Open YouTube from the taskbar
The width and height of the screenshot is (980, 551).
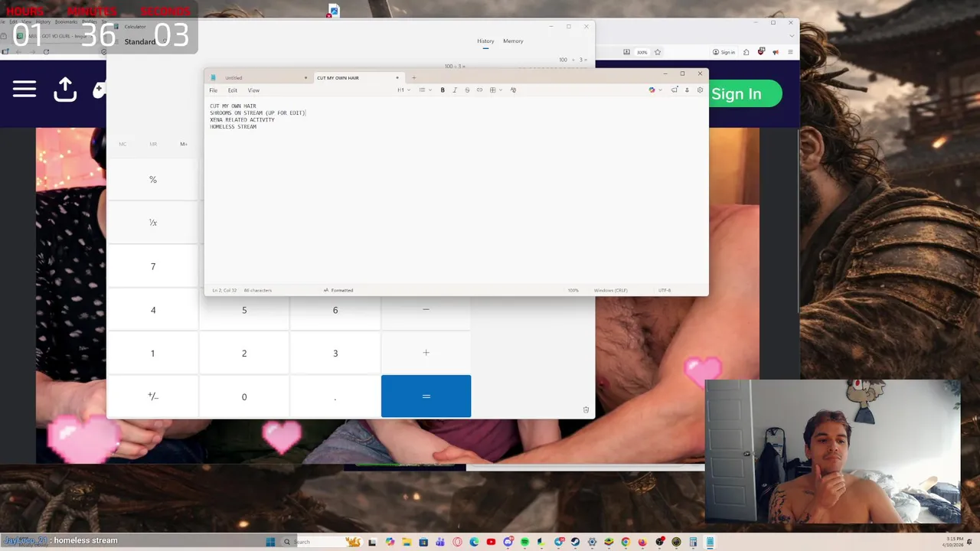click(x=491, y=542)
